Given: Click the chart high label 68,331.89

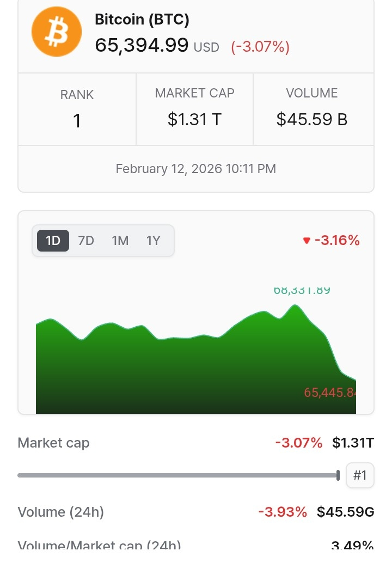Looking at the screenshot, I should [x=302, y=290].
